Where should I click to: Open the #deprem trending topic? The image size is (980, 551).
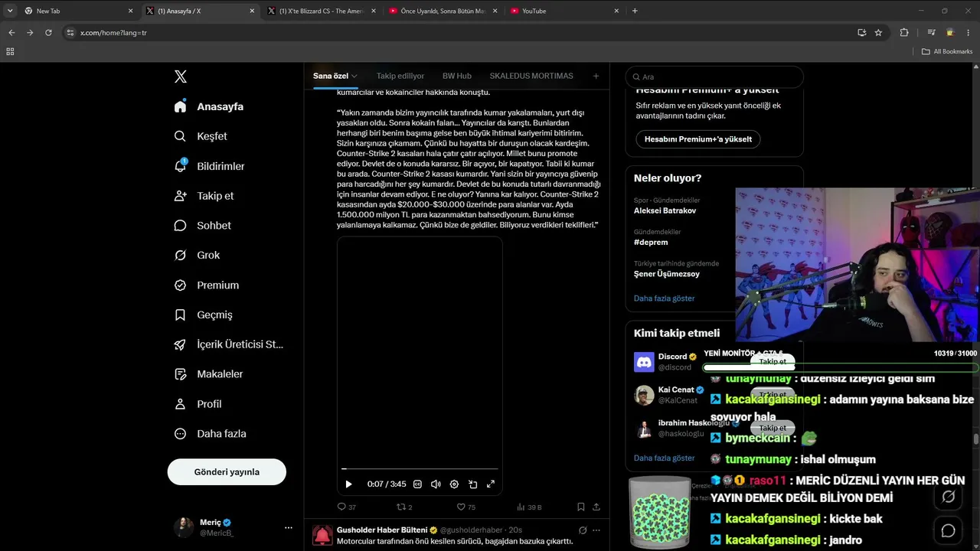[x=651, y=243]
